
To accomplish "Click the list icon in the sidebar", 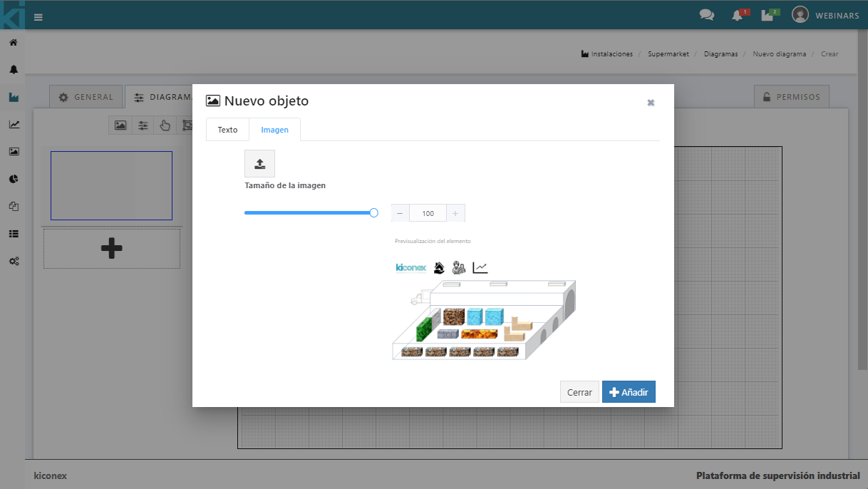I will click(x=14, y=234).
